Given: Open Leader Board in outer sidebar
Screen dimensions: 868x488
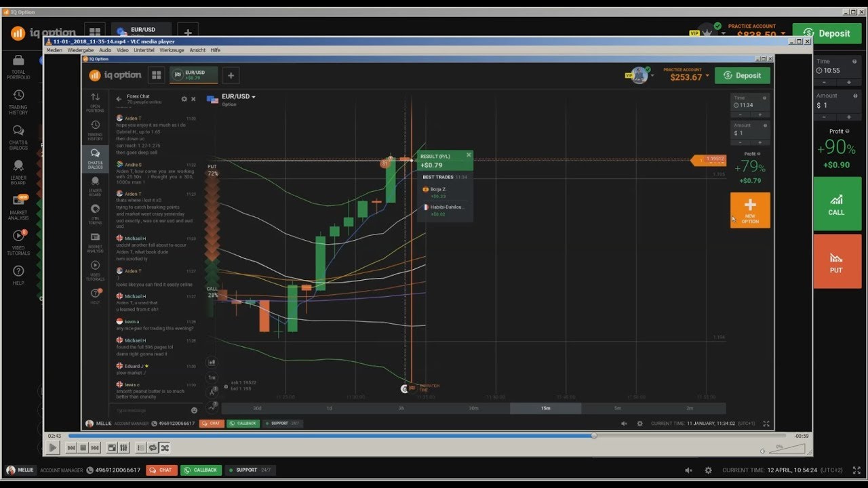Looking at the screenshot, I should 18,173.
